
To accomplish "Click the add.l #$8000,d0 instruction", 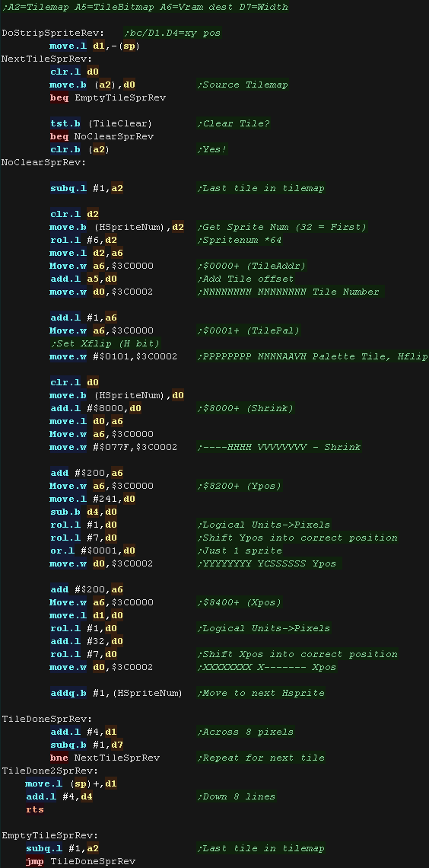I will [x=95, y=408].
